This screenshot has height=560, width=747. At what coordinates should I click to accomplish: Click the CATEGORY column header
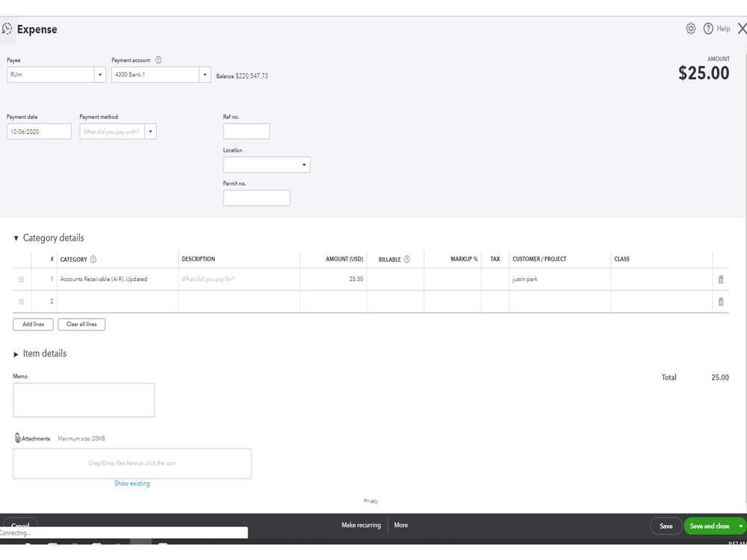pyautogui.click(x=74, y=259)
